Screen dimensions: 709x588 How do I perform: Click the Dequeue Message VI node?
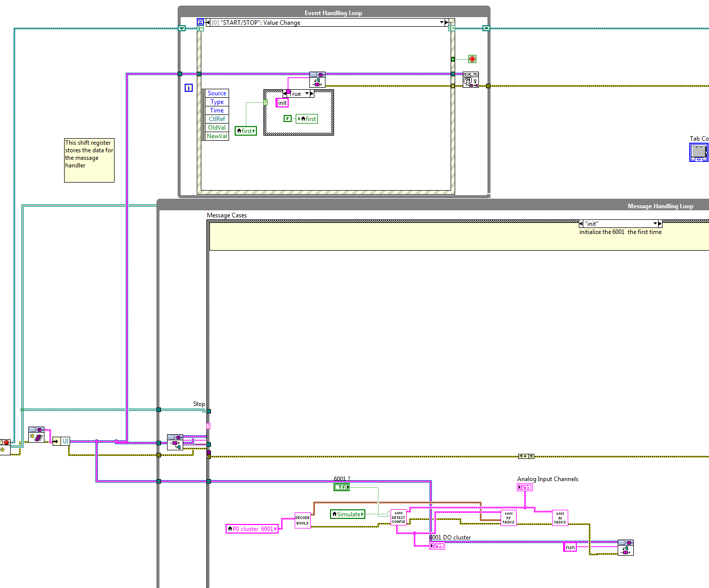(x=175, y=442)
